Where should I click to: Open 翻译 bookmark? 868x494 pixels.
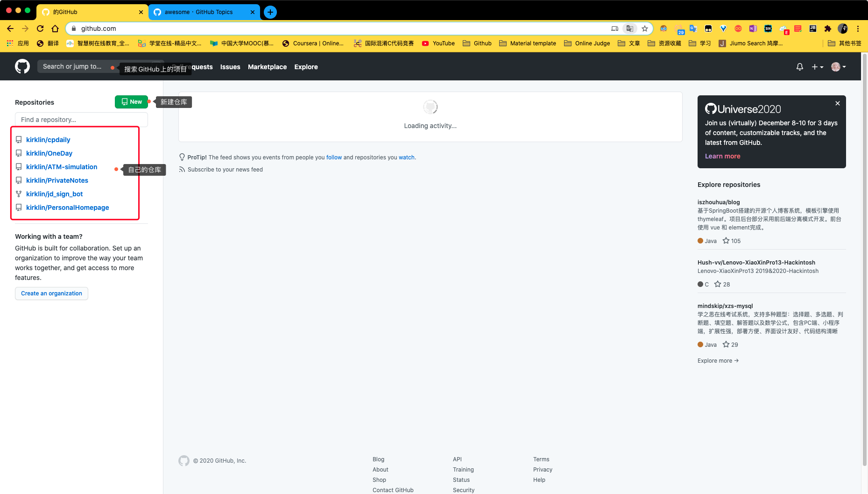(48, 43)
